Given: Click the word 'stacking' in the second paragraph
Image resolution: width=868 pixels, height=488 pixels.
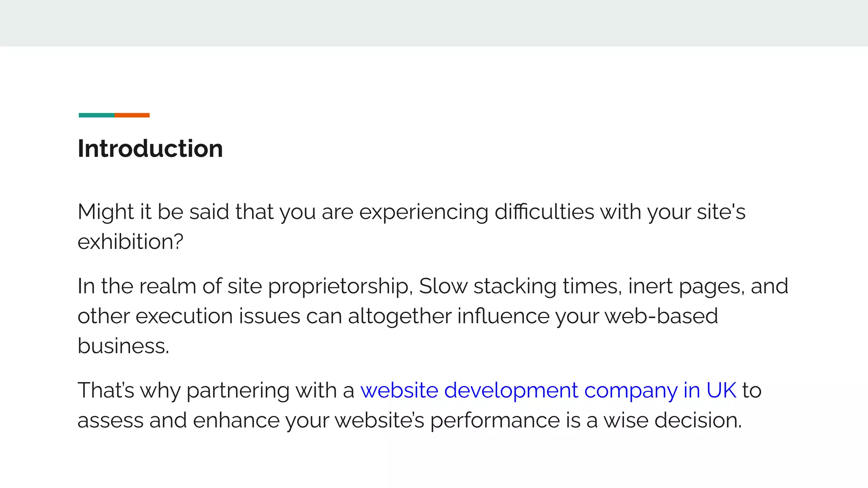Looking at the screenshot, I should click(x=515, y=286).
